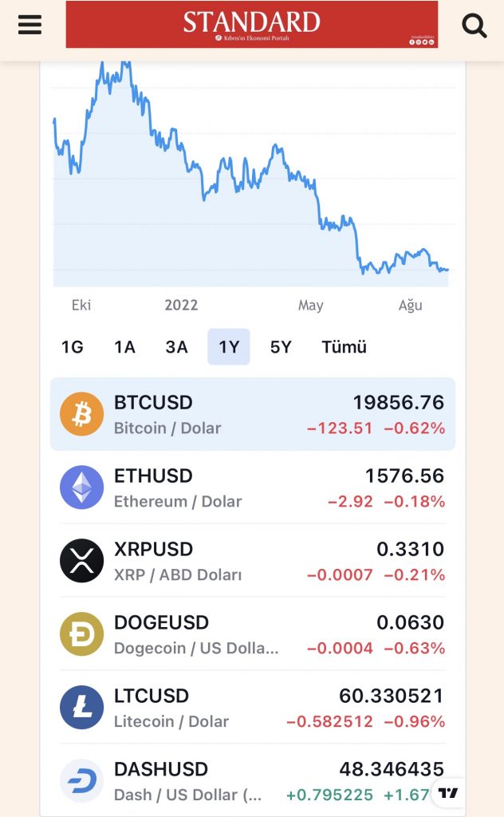The width and height of the screenshot is (504, 817).
Task: Open the LTCUSD Litecoin / Dolar label
Action: click(171, 721)
